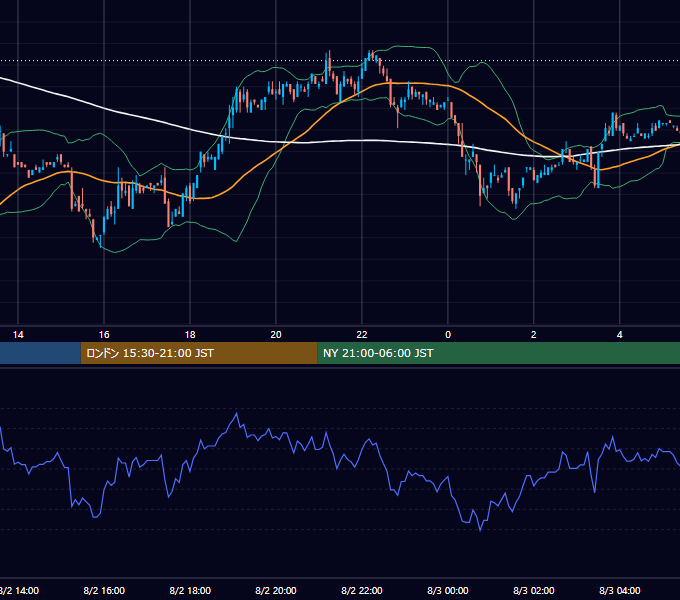Click the '2' hour label on time axis
The height and width of the screenshot is (600, 680).
coord(533,335)
